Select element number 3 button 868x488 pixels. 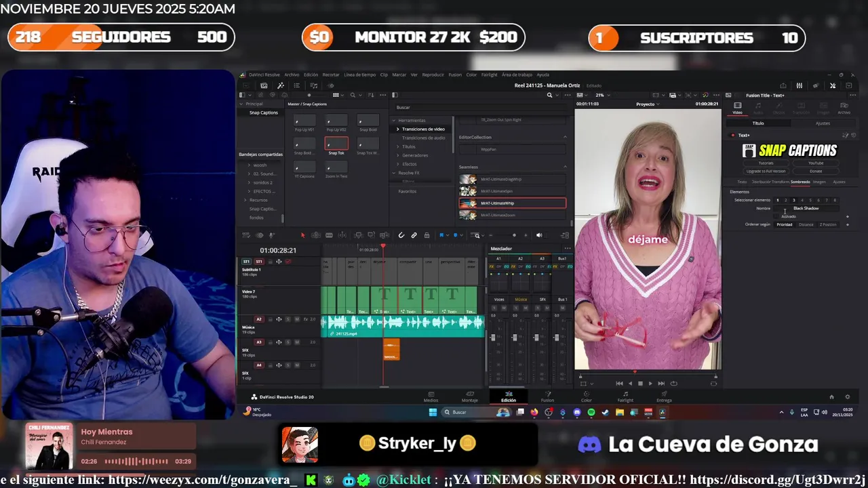coord(794,200)
